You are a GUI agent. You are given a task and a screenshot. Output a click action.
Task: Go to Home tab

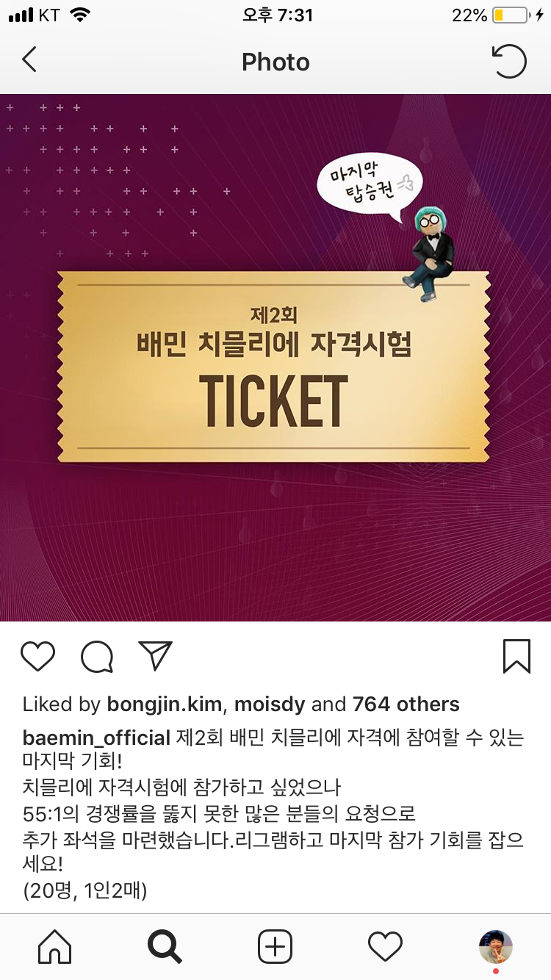pos(55,946)
